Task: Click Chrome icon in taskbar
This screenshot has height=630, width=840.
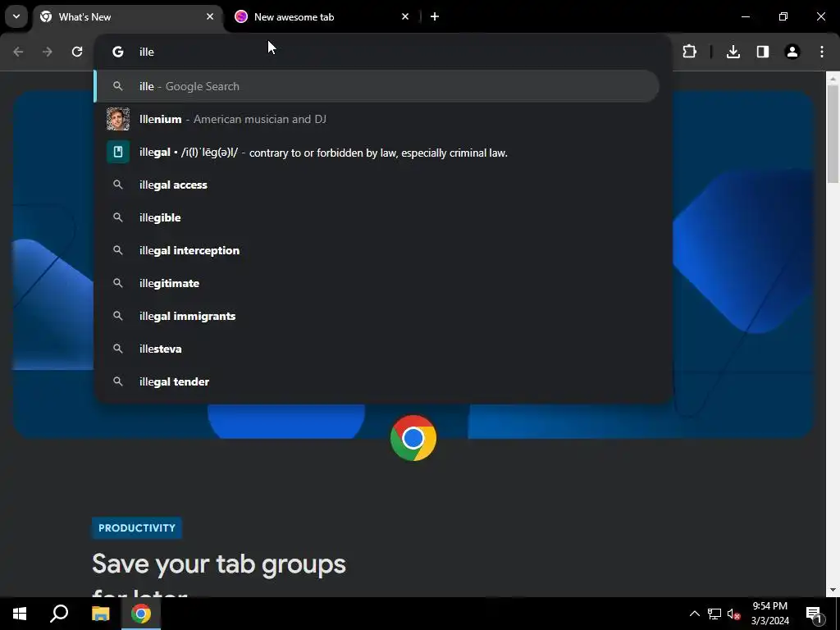Action: pyautogui.click(x=141, y=614)
